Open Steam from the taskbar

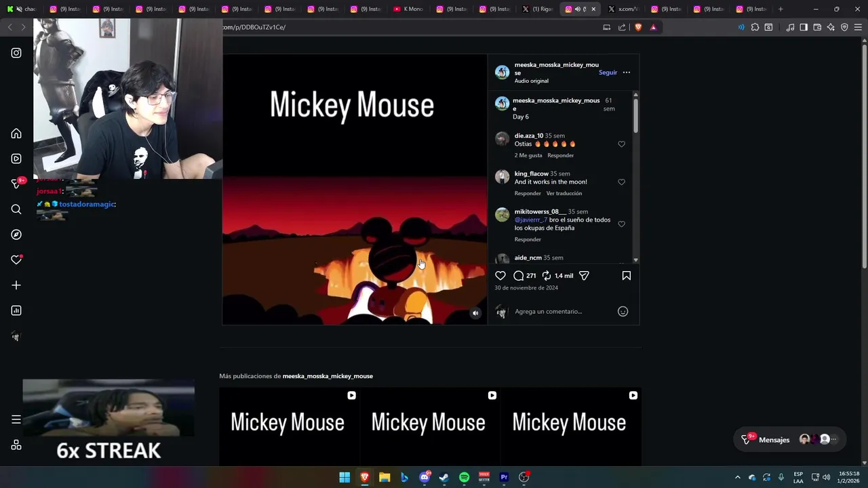coord(444,477)
